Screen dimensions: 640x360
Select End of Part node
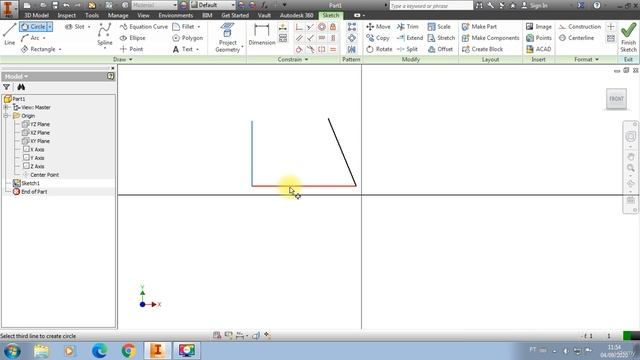[x=30, y=191]
